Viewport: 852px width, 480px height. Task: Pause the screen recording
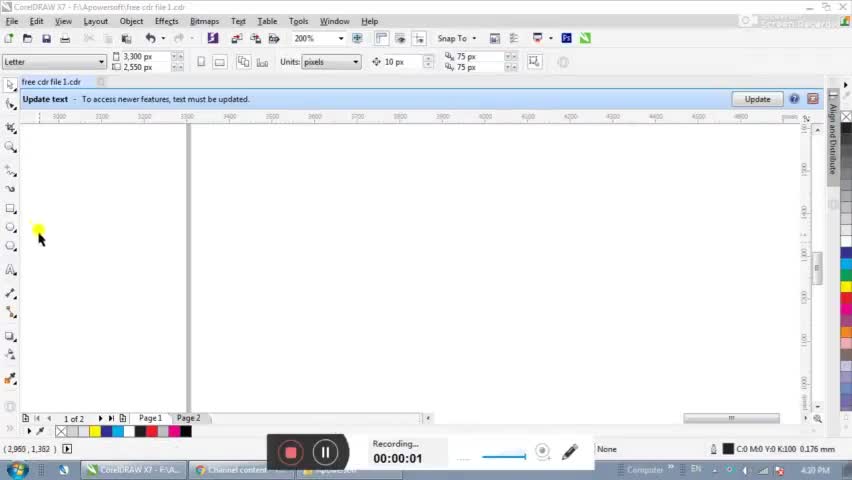coord(325,452)
